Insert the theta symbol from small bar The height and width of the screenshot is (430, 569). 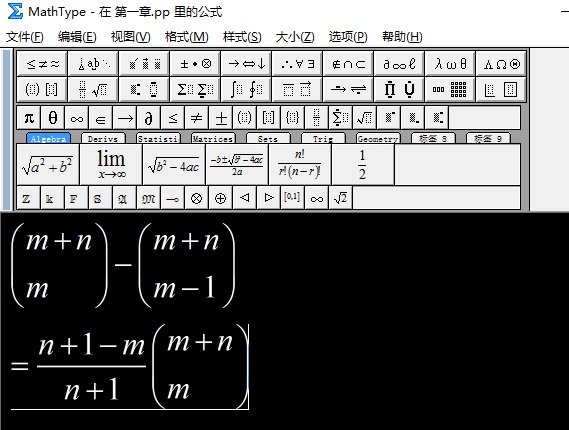pyautogui.click(x=53, y=118)
